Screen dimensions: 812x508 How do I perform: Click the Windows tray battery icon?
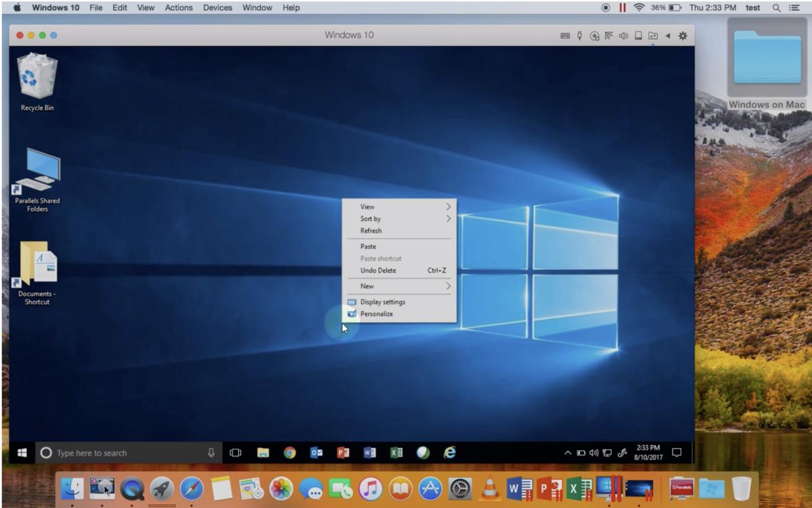581,453
